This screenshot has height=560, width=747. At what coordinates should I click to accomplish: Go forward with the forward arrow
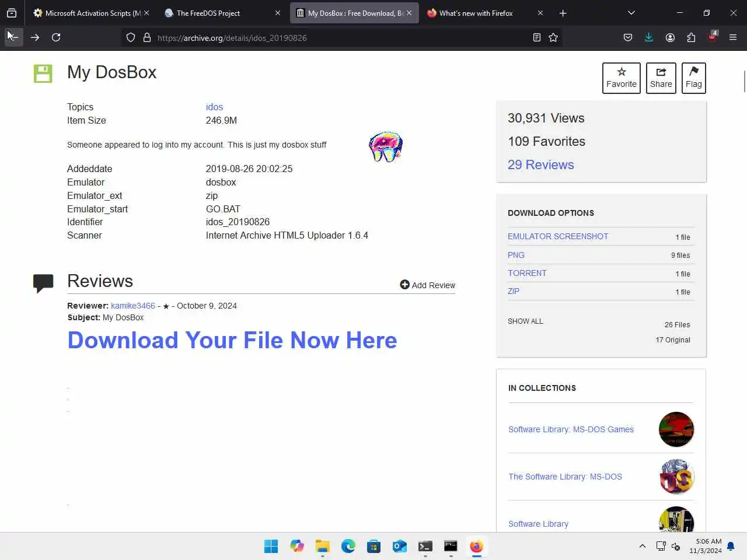35,37
